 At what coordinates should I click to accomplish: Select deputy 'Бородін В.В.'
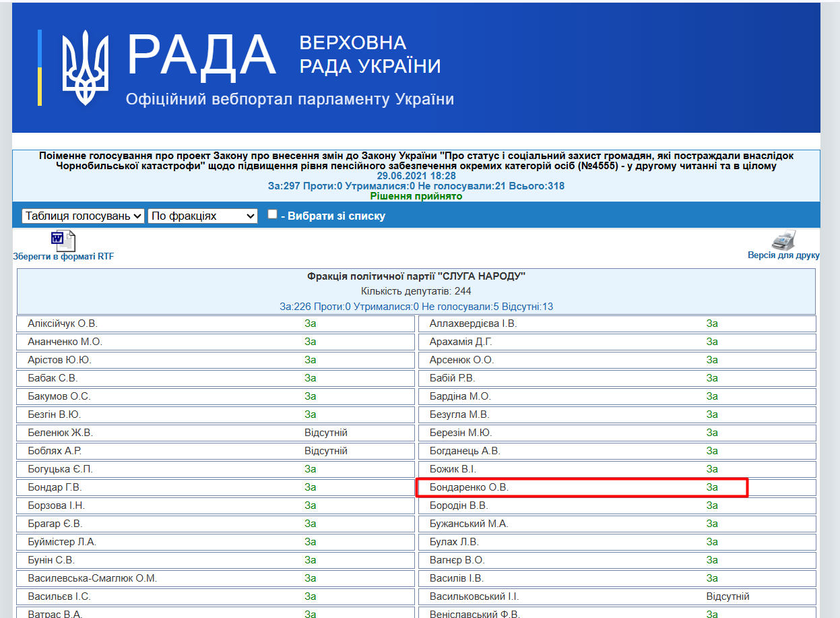459,505
